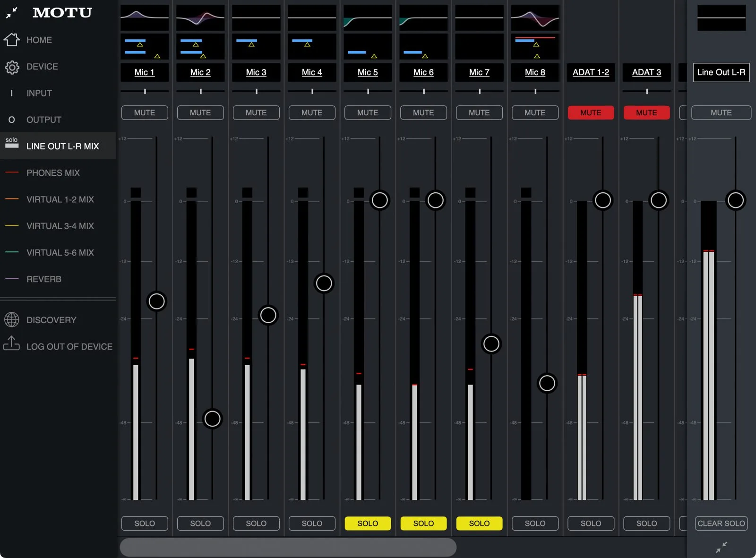Image resolution: width=756 pixels, height=558 pixels.
Task: Solo the Mic 3 channel
Action: tap(256, 523)
